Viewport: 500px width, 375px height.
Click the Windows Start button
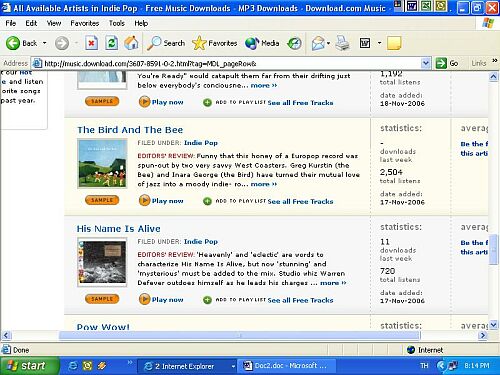click(30, 366)
